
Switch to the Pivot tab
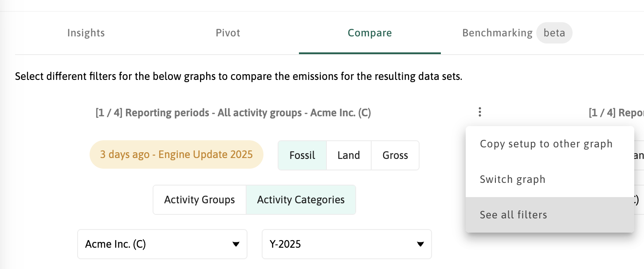tap(228, 33)
